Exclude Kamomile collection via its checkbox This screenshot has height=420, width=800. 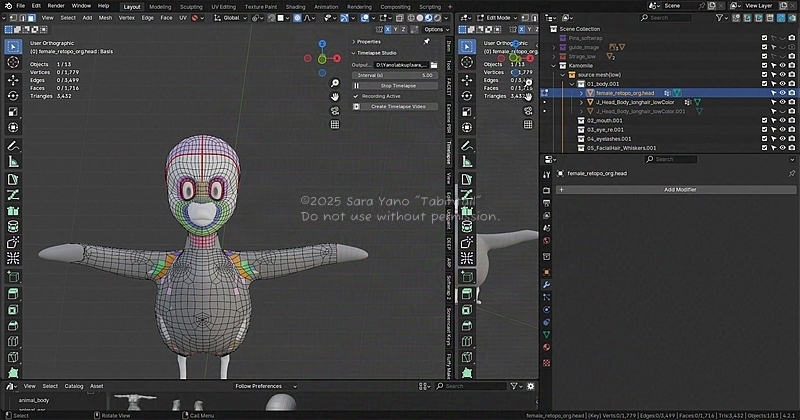point(765,65)
